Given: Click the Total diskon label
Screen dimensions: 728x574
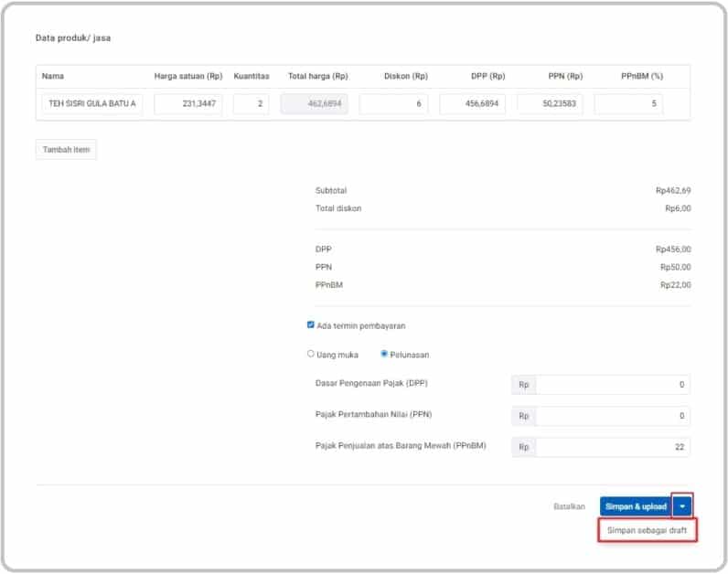Looking at the screenshot, I should click(x=338, y=208).
